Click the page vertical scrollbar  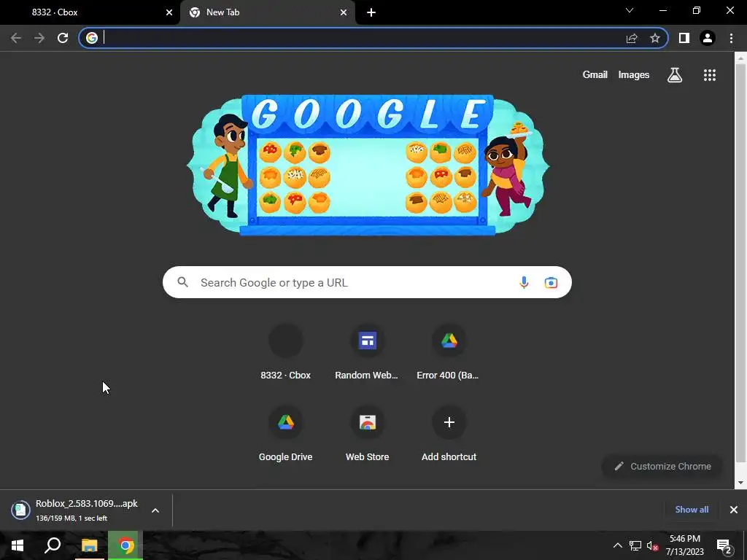[x=740, y=262]
